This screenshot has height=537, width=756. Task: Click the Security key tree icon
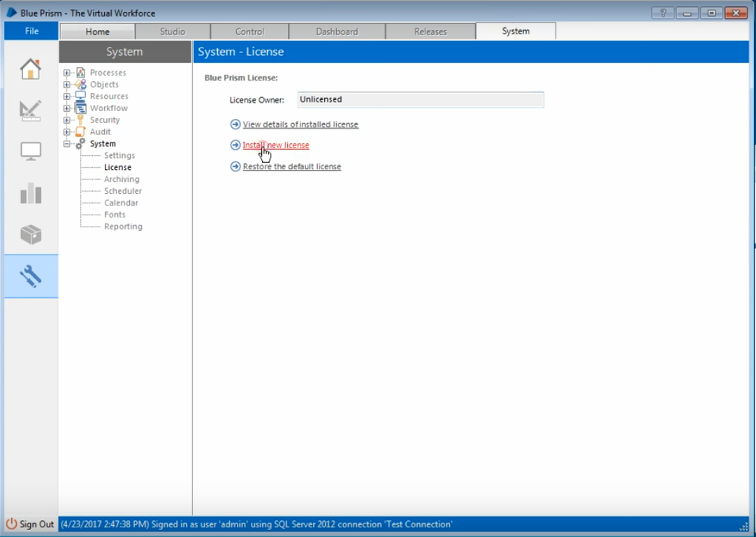click(80, 120)
